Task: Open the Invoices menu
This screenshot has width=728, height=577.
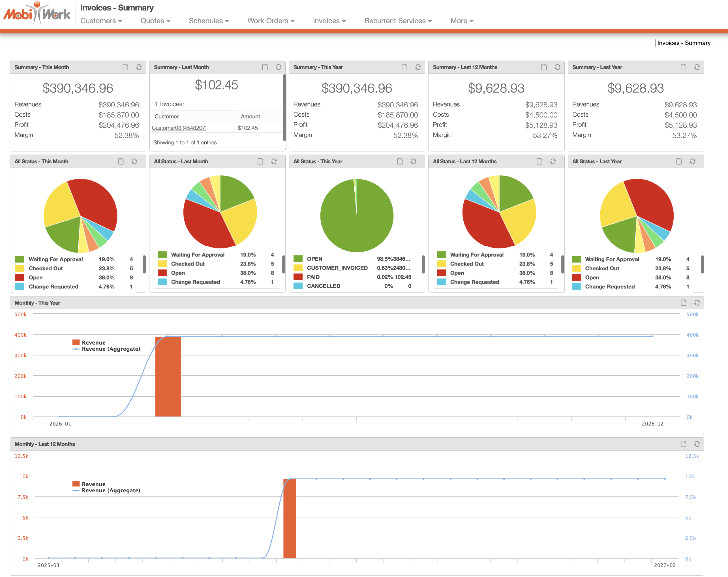Action: (x=329, y=21)
